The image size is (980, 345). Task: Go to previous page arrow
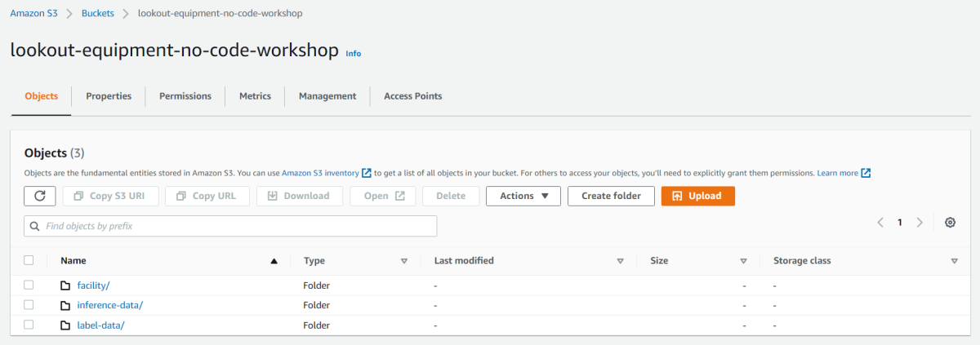[880, 223]
